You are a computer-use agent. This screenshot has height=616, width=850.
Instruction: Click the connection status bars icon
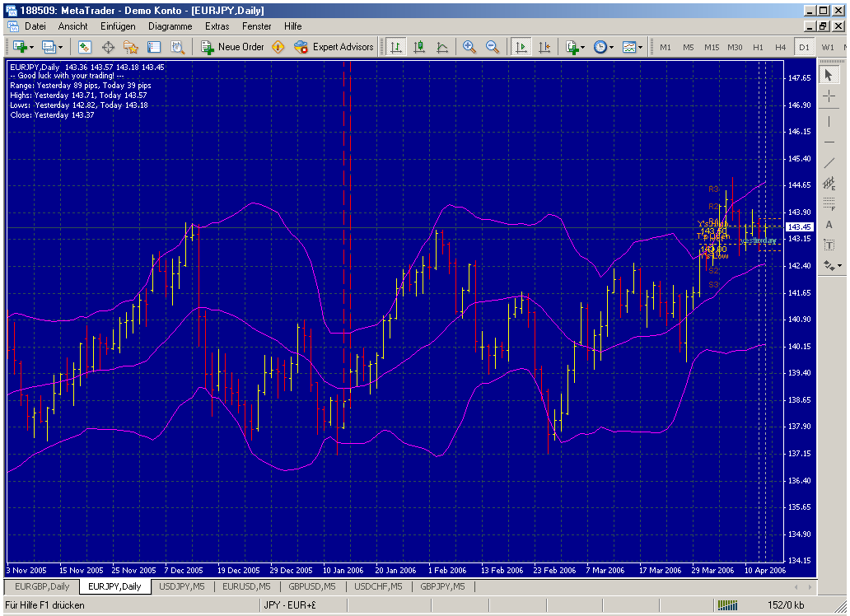coord(727,605)
